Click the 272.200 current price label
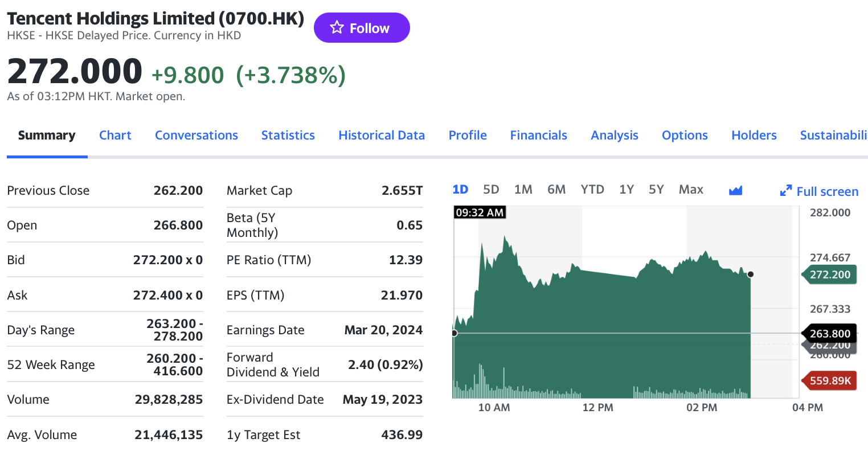Viewport: 868px width, 459px height. (830, 275)
